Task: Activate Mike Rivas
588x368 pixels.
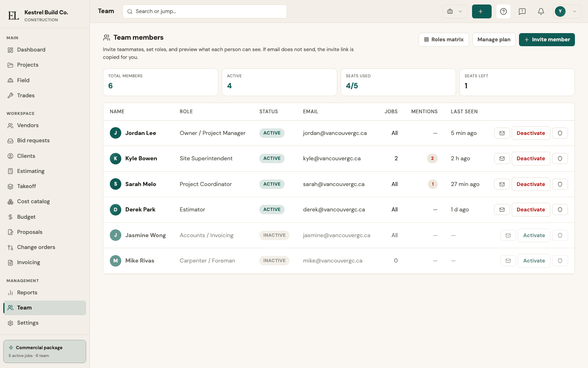Action: click(534, 261)
